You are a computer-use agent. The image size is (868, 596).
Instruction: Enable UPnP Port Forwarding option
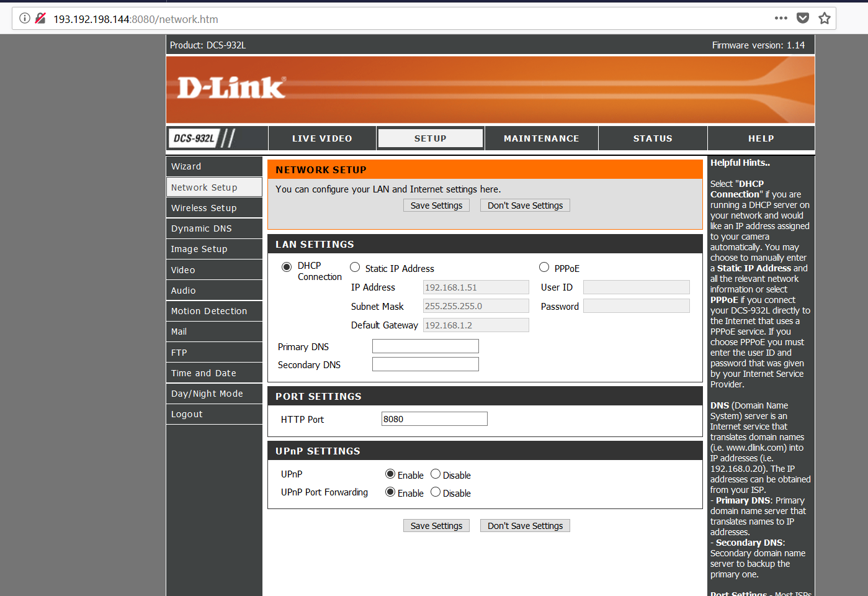point(390,492)
